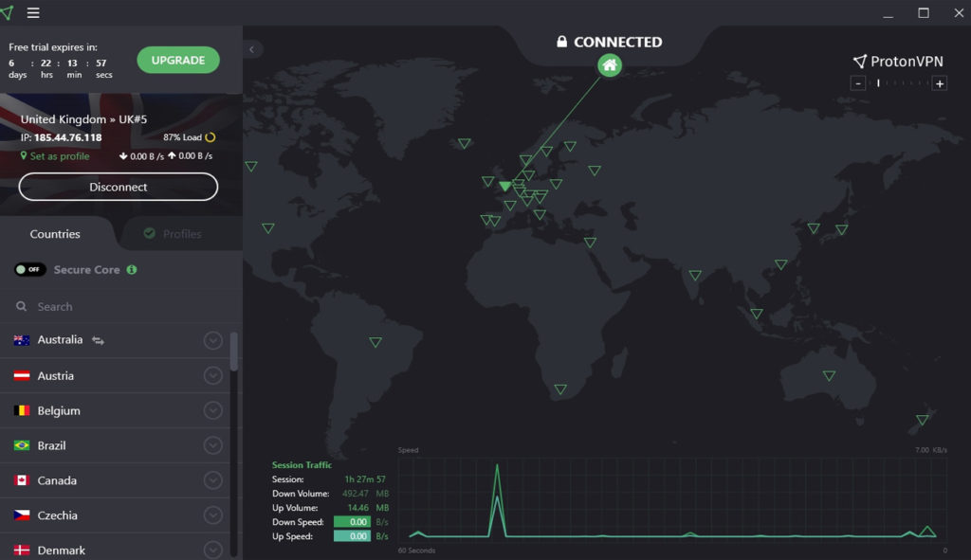The image size is (971, 560).
Task: Click the Secure Core info icon
Action: (131, 270)
